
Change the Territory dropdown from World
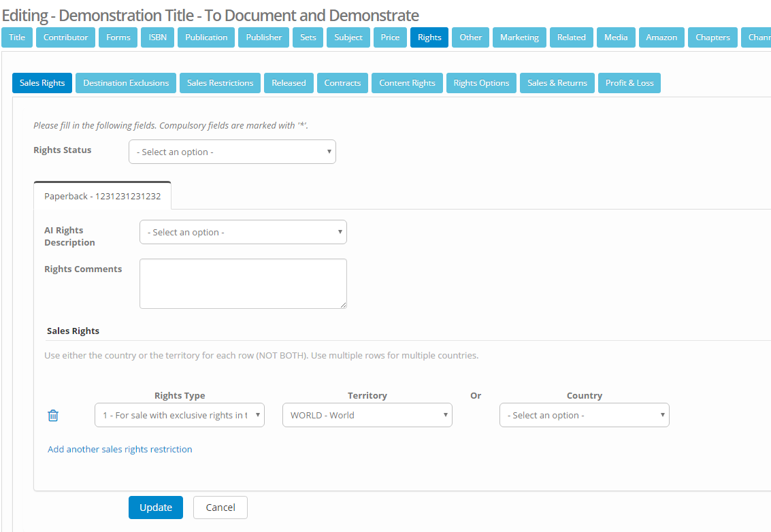(367, 416)
